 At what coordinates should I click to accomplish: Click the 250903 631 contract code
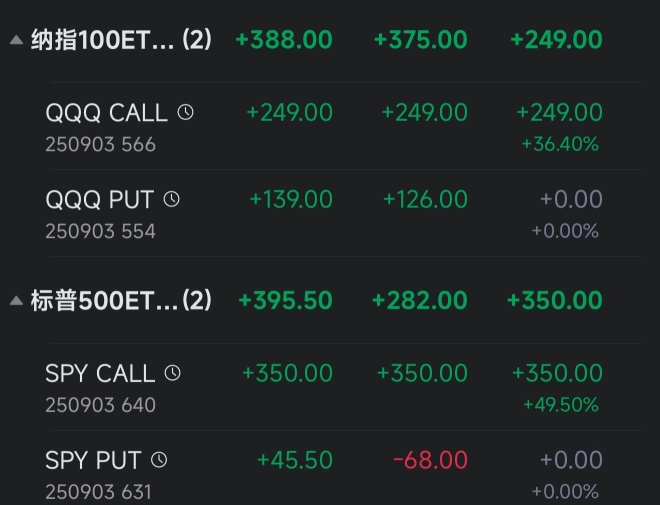pos(98,492)
